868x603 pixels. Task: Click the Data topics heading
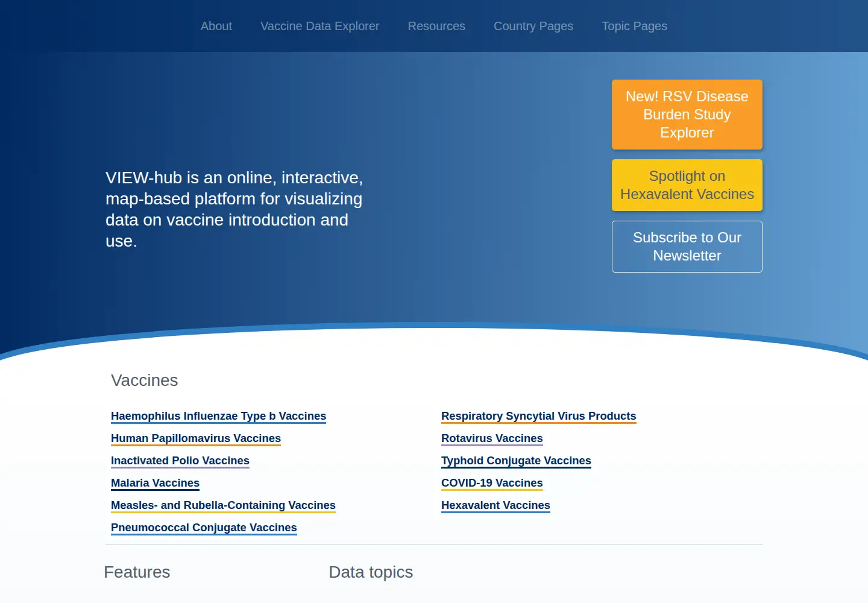(x=371, y=572)
